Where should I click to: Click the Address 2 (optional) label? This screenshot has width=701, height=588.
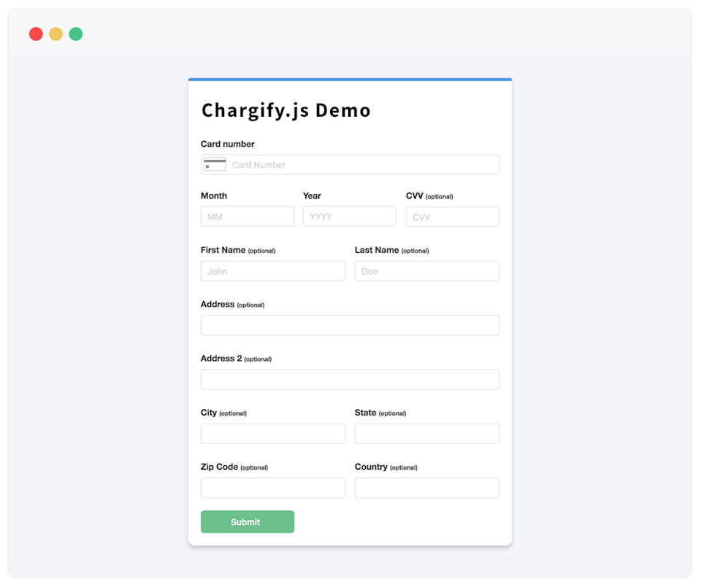(x=236, y=358)
